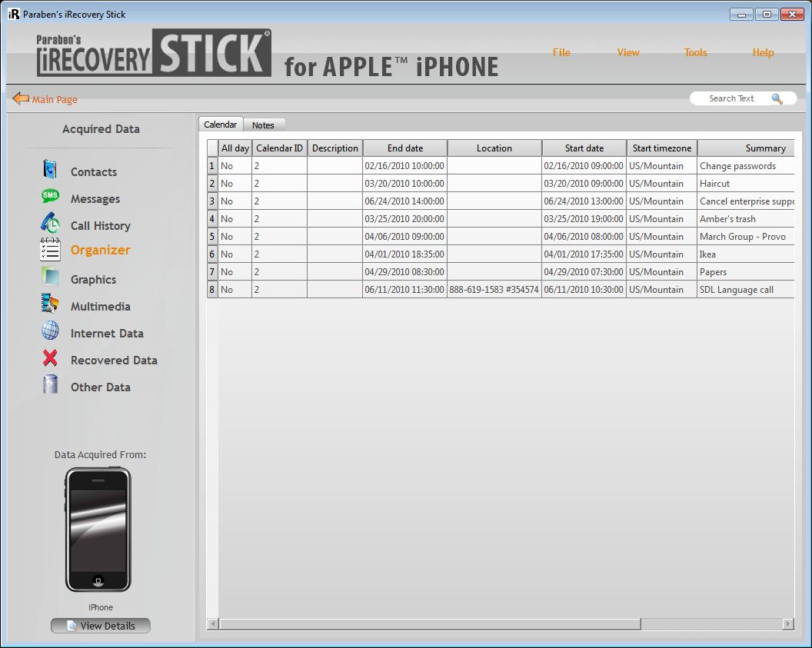812x648 pixels.
Task: Click start date '04/29/2010 07:30:00'
Action: [584, 271]
